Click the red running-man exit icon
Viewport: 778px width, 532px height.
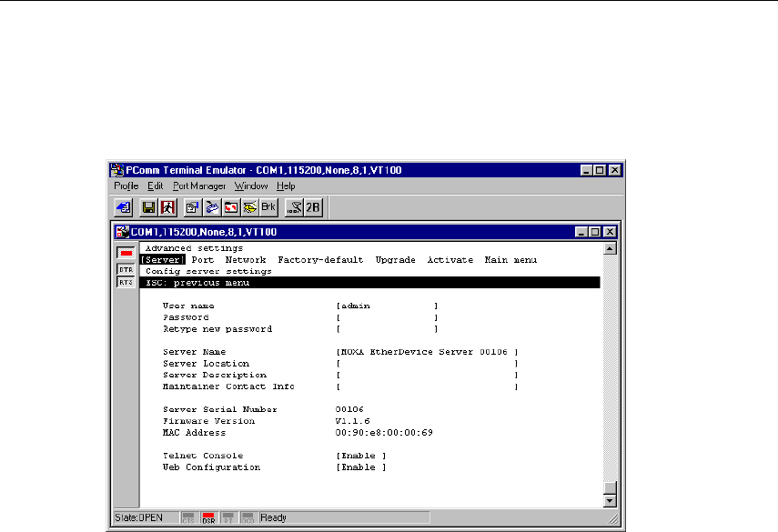tap(167, 207)
